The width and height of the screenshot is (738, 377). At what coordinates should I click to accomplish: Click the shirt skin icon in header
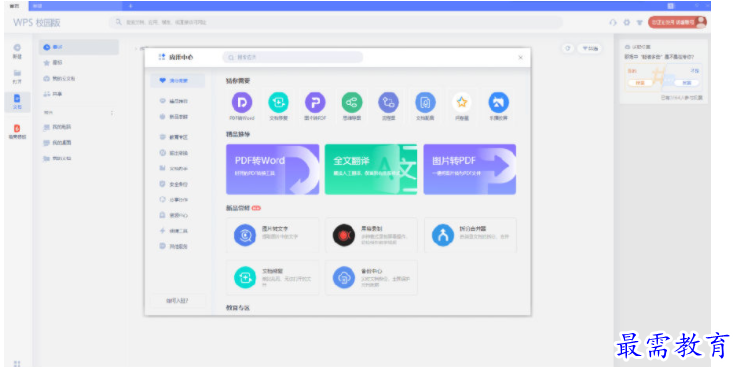(640, 22)
